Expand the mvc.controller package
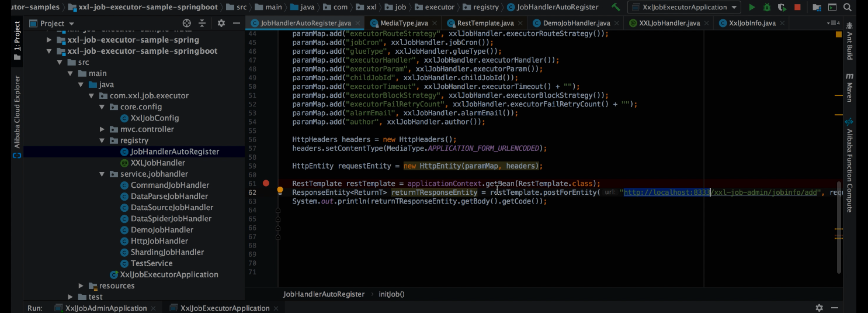Image resolution: width=868 pixels, height=313 pixels. click(x=102, y=129)
